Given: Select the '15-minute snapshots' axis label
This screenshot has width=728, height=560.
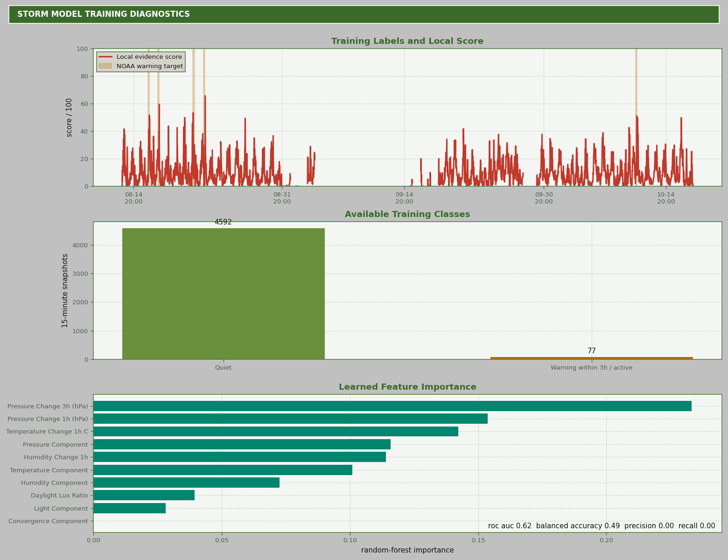Looking at the screenshot, I should (x=65, y=290).
